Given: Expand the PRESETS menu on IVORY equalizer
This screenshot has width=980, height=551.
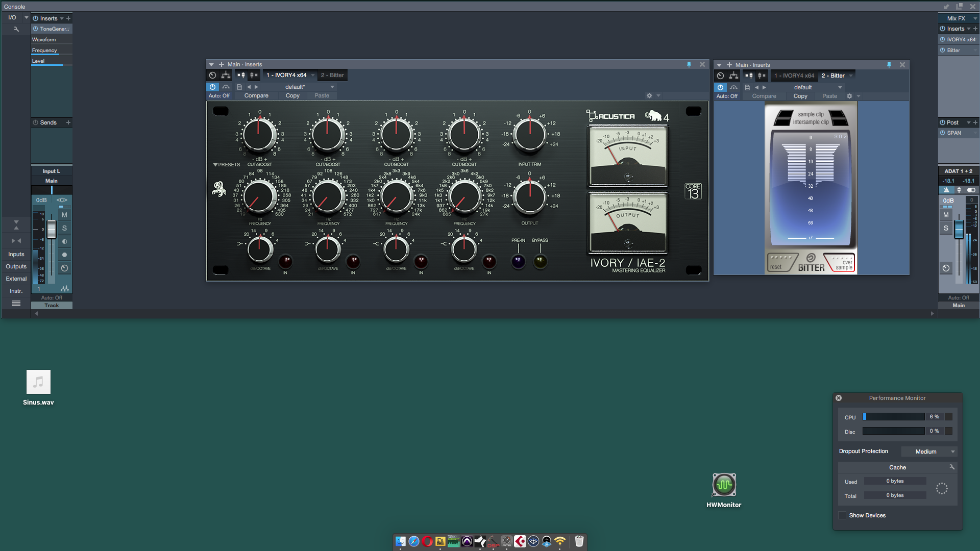Looking at the screenshot, I should 226,164.
